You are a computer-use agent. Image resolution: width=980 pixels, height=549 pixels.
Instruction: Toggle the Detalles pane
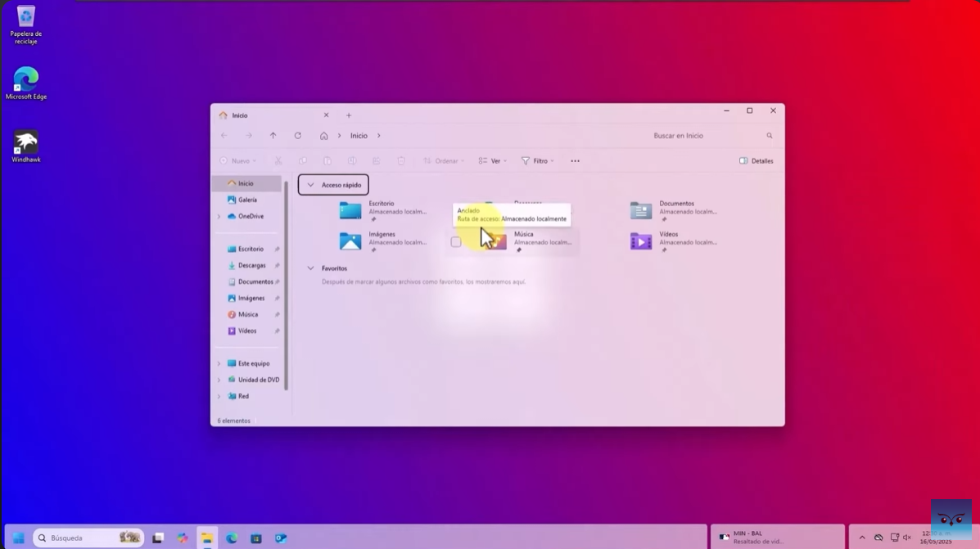click(x=756, y=161)
